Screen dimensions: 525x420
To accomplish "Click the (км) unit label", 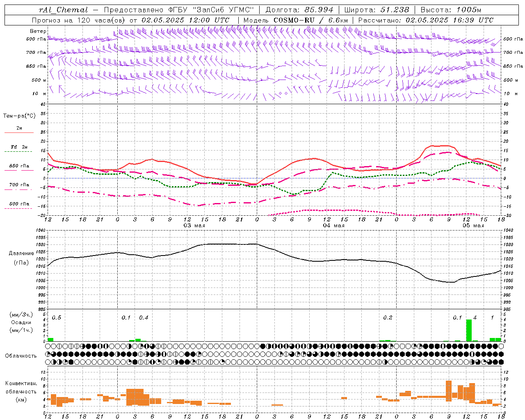I will point(21,399).
